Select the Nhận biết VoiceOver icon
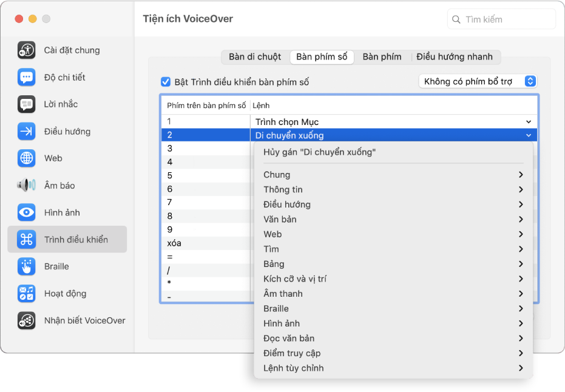This screenshot has height=392, width=565. click(27, 320)
